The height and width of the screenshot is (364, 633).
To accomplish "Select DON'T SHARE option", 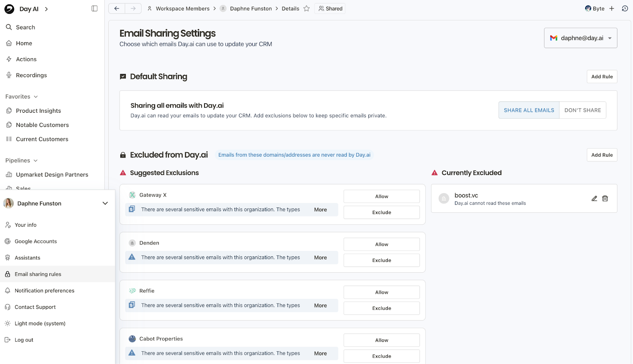I will 582,110.
